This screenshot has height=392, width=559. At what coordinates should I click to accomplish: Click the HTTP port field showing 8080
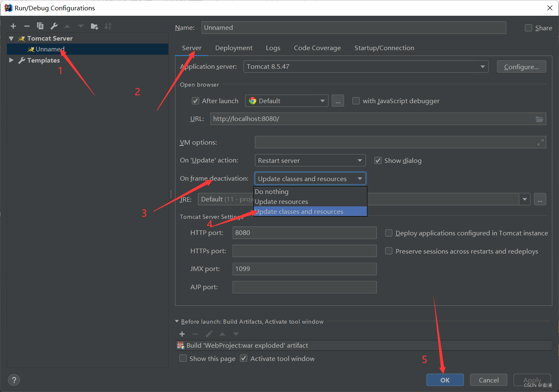pyautogui.click(x=304, y=233)
